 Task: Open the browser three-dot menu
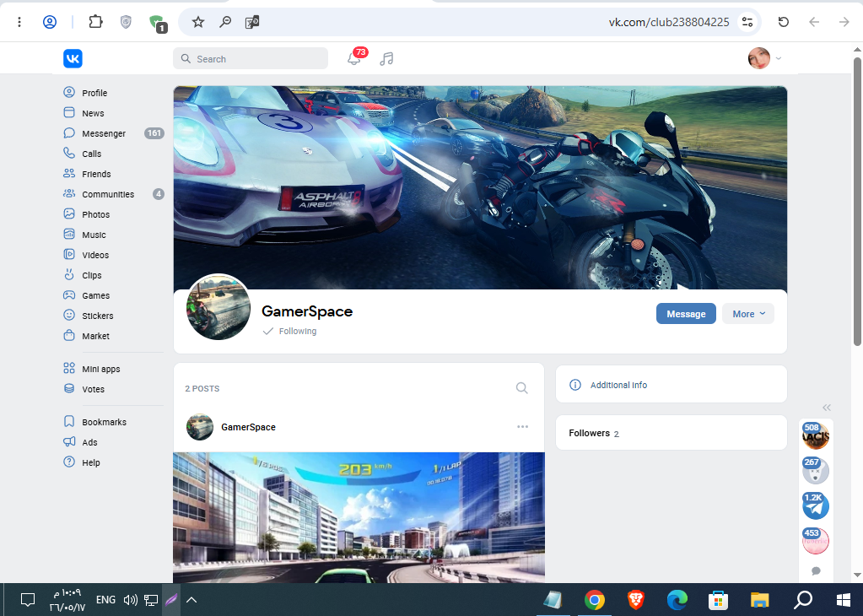[19, 22]
